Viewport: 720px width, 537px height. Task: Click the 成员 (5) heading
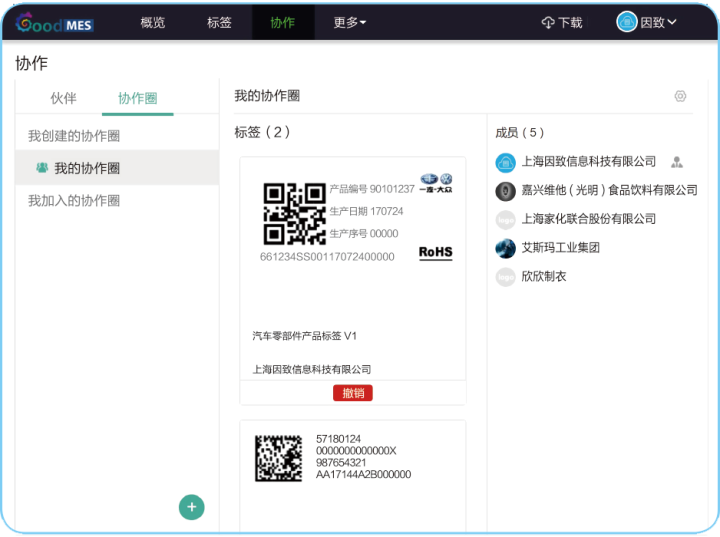[x=519, y=133]
